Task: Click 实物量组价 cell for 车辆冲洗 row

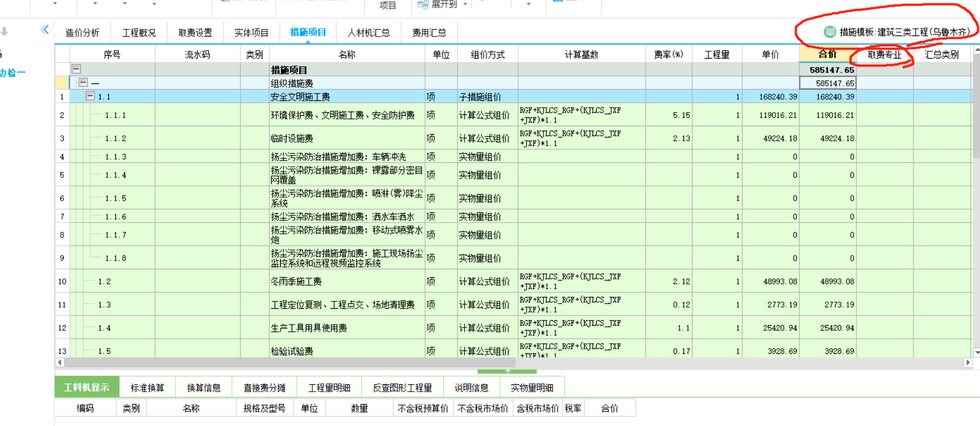Action: pyautogui.click(x=487, y=157)
